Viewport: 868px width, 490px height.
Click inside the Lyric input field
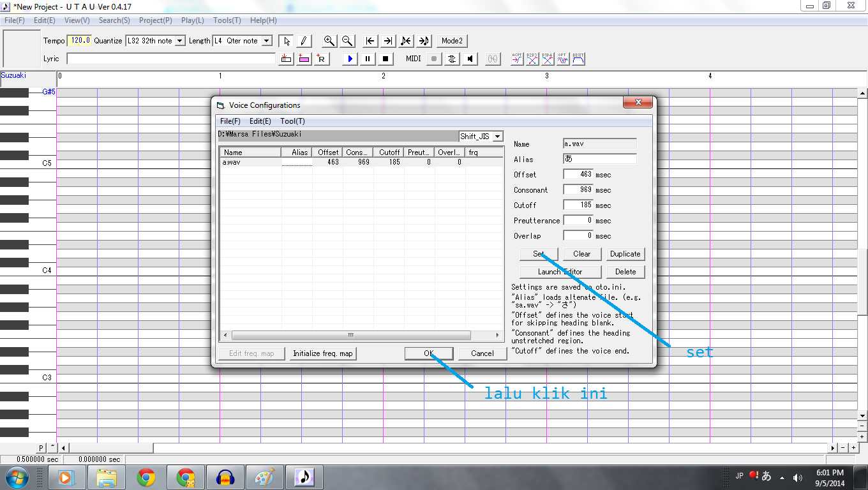(169, 58)
